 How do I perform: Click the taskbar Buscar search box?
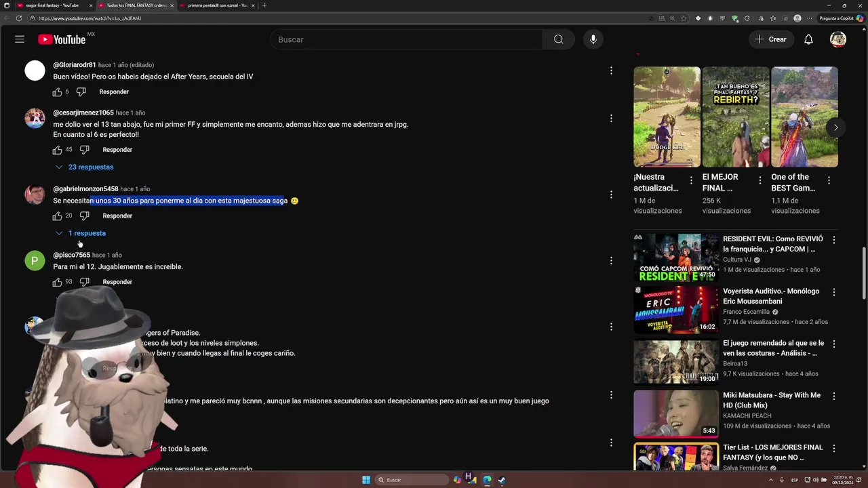point(412,480)
